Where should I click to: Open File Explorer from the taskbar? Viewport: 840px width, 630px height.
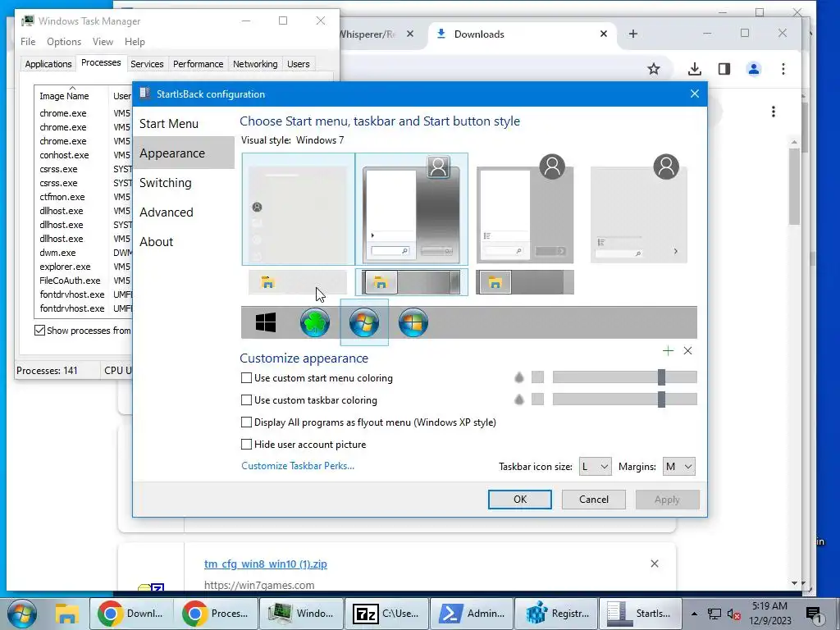67,614
